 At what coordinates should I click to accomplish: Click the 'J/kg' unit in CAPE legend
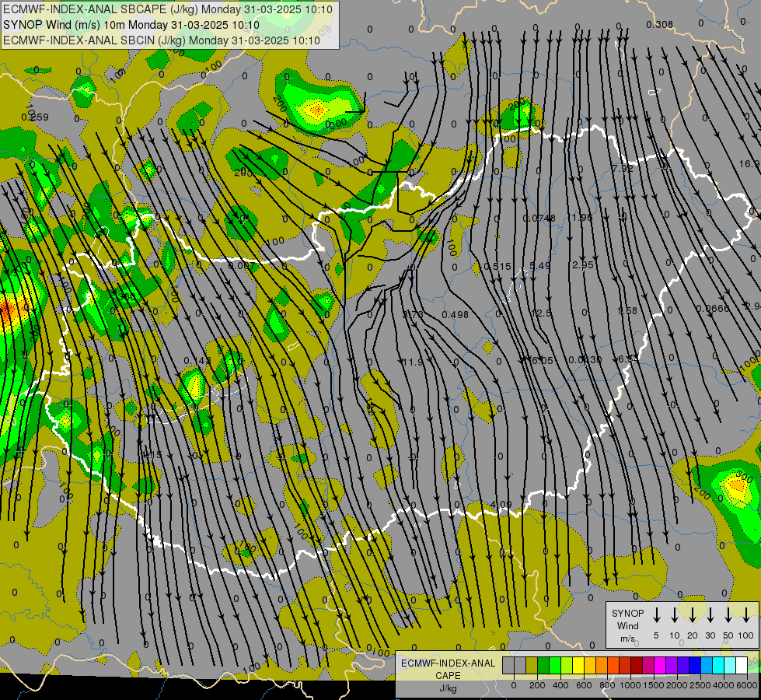pyautogui.click(x=448, y=688)
